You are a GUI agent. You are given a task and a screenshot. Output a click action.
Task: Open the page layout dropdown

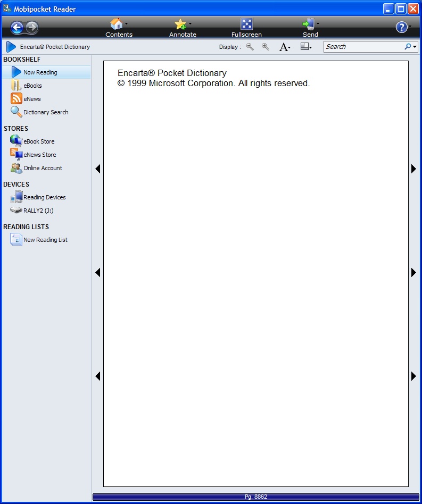(x=306, y=47)
